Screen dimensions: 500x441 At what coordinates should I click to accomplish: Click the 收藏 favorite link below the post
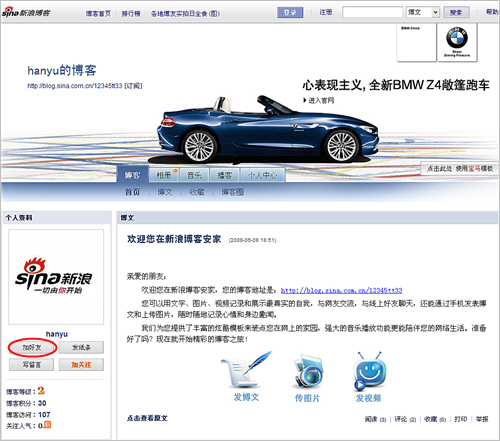435,419
